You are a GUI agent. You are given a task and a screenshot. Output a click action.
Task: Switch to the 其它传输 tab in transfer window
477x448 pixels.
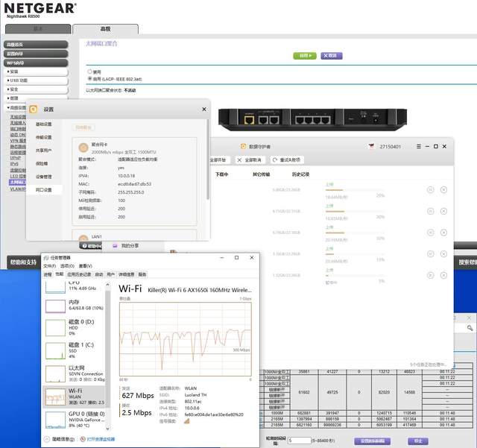click(262, 174)
